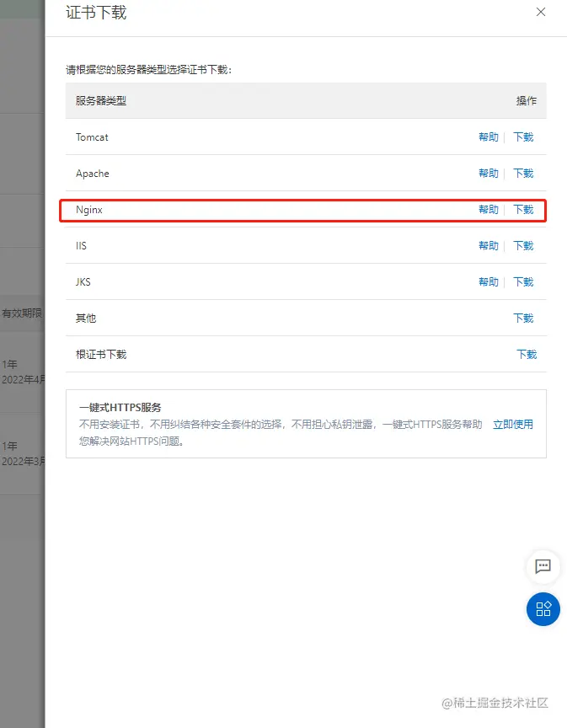Viewport: 567px width, 728px height.
Task: Select the Tomcat row label
Action: pos(92,137)
